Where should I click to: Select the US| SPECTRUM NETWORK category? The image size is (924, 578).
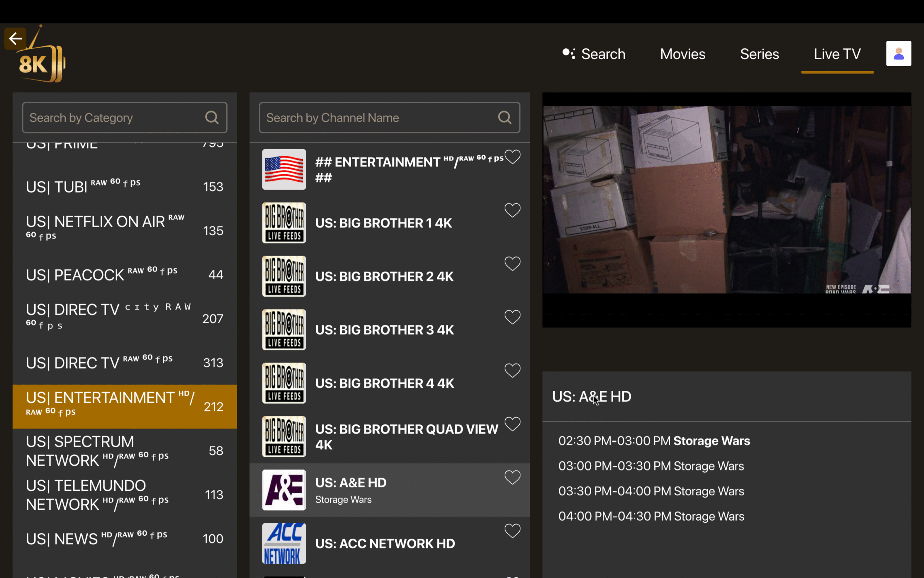tap(125, 451)
